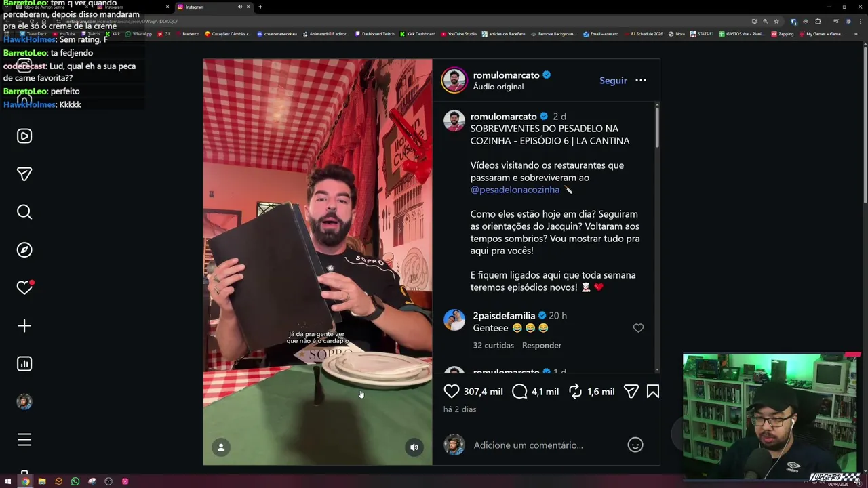This screenshot has width=868, height=488.
Task: Like the reel with the heart icon
Action: click(x=452, y=391)
